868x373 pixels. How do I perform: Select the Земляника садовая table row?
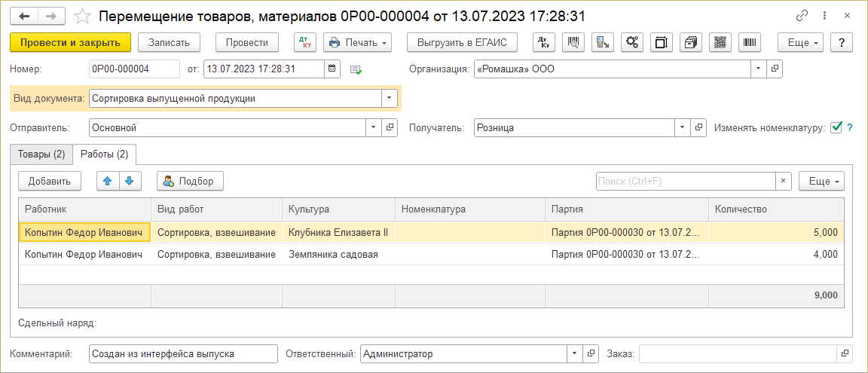[333, 255]
